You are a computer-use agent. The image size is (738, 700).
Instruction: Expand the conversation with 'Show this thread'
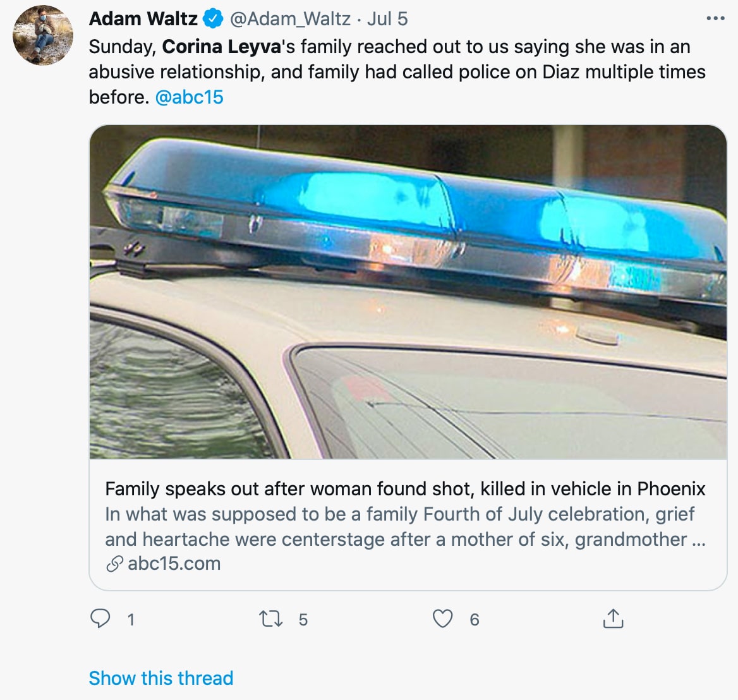pyautogui.click(x=161, y=678)
